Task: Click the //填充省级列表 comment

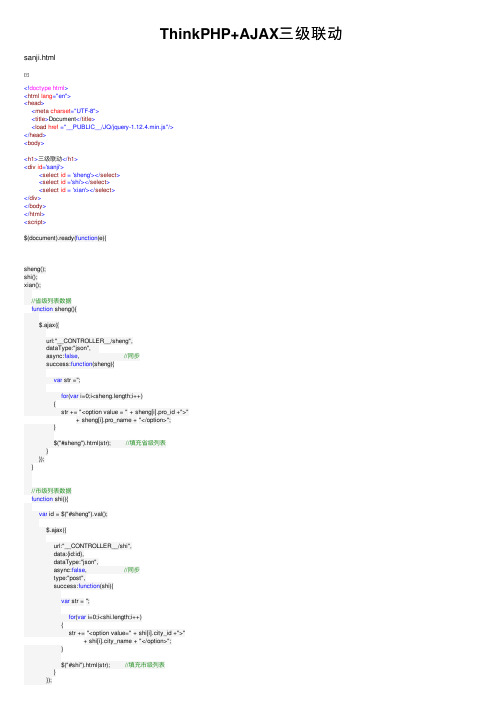Action: 146,443
